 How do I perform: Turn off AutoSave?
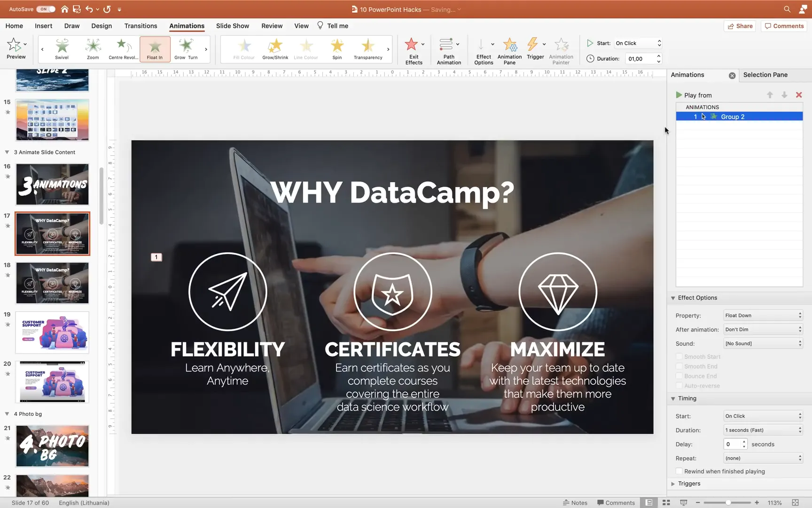[x=44, y=8]
